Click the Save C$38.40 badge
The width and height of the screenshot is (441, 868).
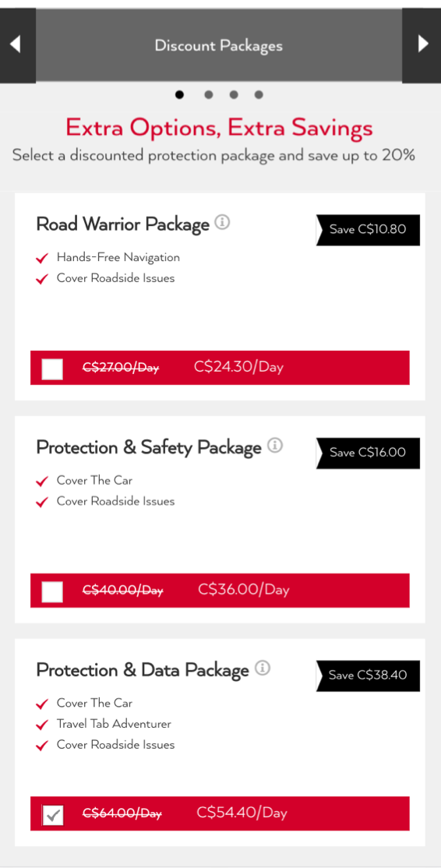click(x=368, y=676)
